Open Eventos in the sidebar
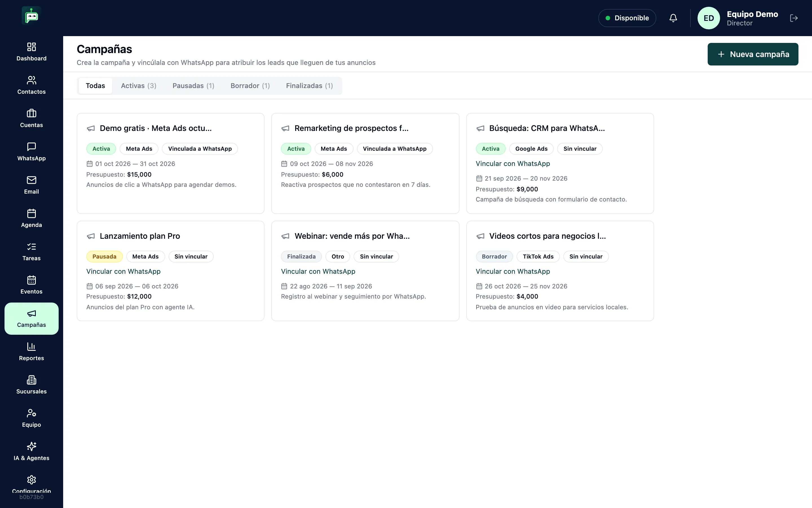Image resolution: width=812 pixels, height=508 pixels. pyautogui.click(x=32, y=284)
